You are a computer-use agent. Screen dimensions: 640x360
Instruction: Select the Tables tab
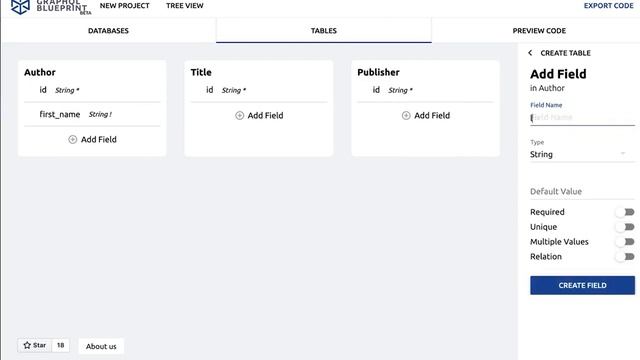[x=324, y=31]
